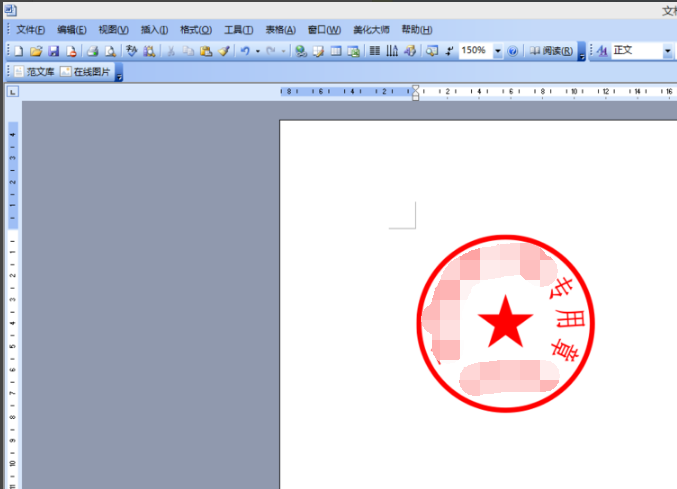Open the 插入(I) menu
677x489 pixels.
155,30
